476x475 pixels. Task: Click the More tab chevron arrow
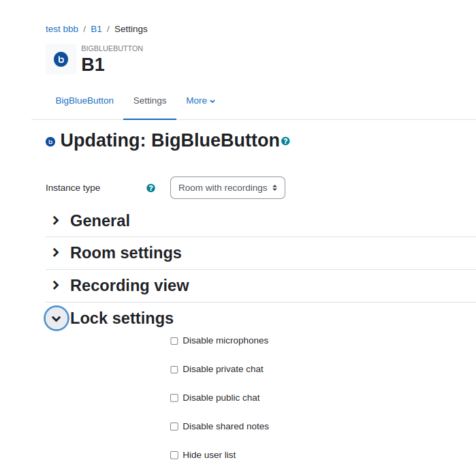[x=212, y=102]
